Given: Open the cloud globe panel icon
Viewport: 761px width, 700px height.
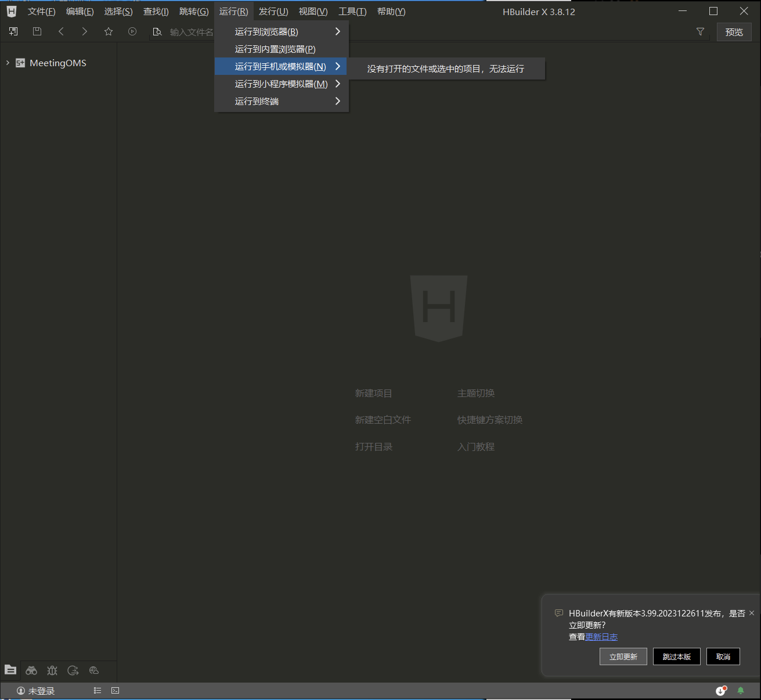Looking at the screenshot, I should (94, 670).
